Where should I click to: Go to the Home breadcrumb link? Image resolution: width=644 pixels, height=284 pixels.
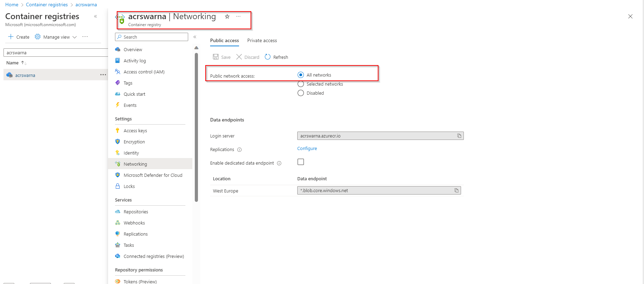pos(12,5)
